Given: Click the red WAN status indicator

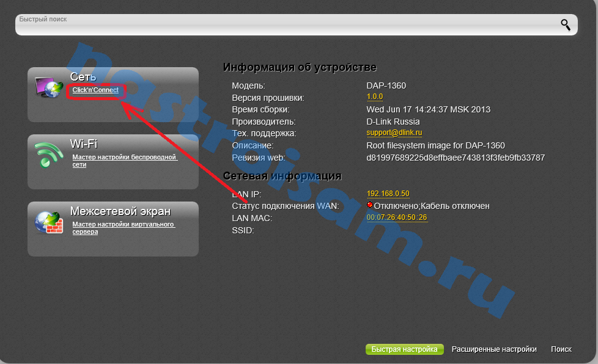Looking at the screenshot, I should pos(370,206).
